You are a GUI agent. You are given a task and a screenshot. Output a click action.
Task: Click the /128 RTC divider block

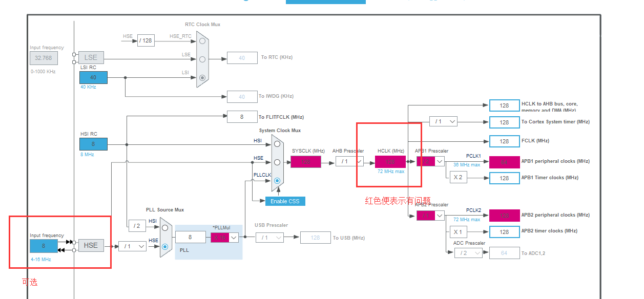tap(146, 40)
